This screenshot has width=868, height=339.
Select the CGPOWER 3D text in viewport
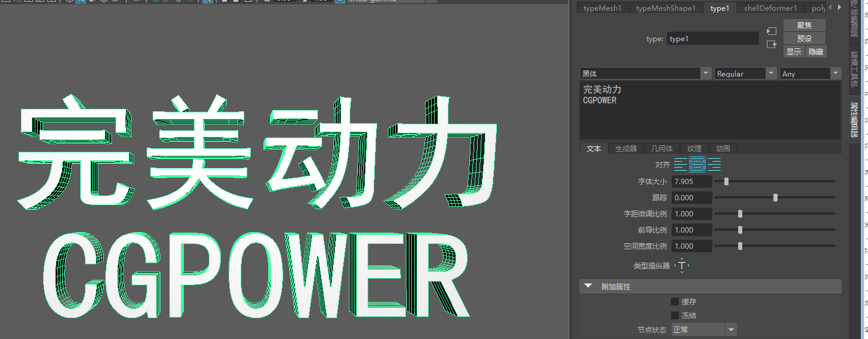(256, 275)
